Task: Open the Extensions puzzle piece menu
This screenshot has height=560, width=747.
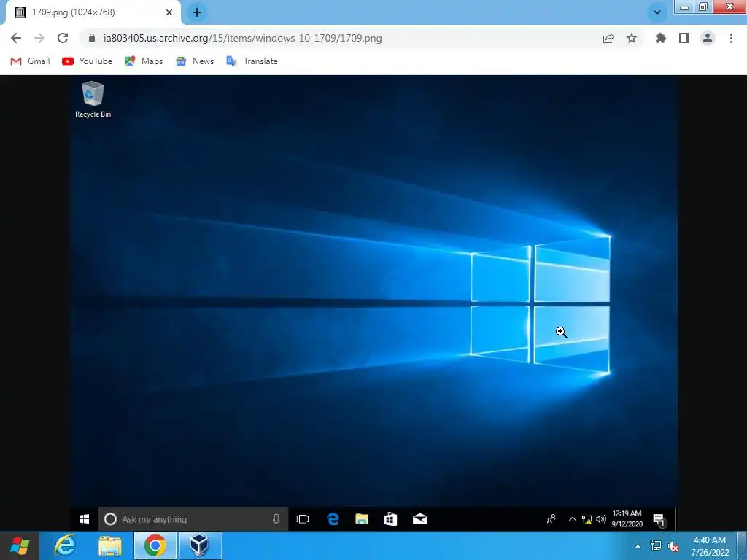Action: 661,38
